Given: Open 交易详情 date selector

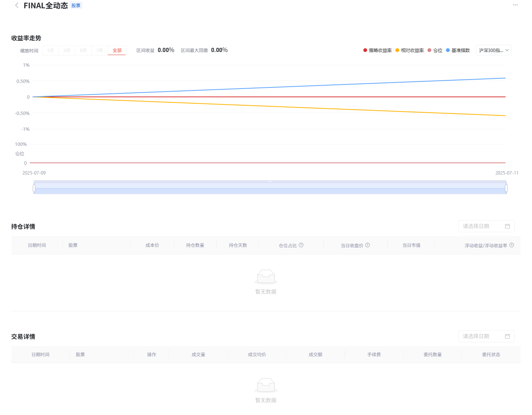Looking at the screenshot, I should [481, 336].
